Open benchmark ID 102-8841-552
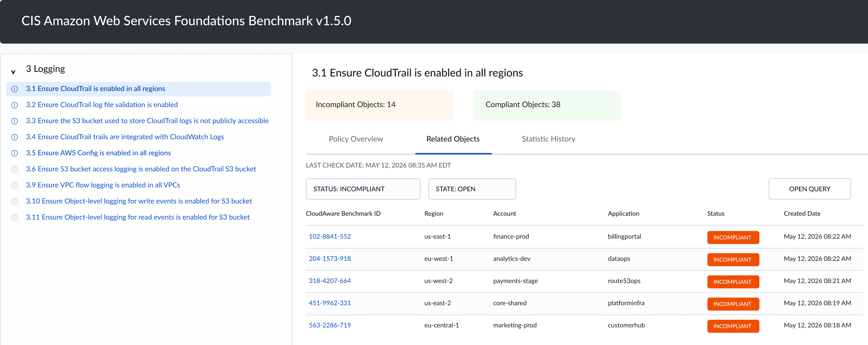Image resolution: width=868 pixels, height=345 pixels. point(330,237)
